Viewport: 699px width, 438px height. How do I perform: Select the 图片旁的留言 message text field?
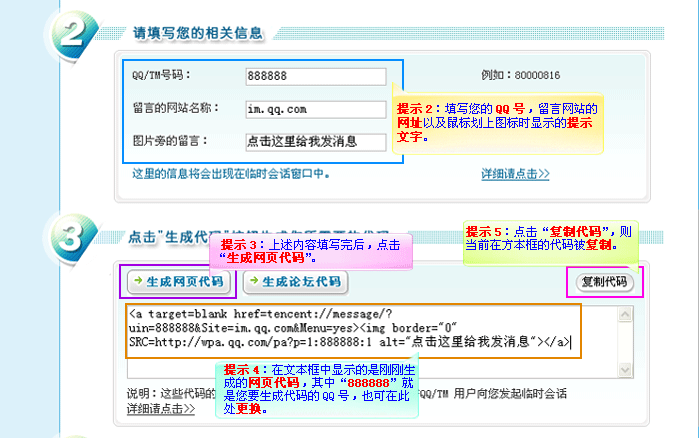[315, 141]
